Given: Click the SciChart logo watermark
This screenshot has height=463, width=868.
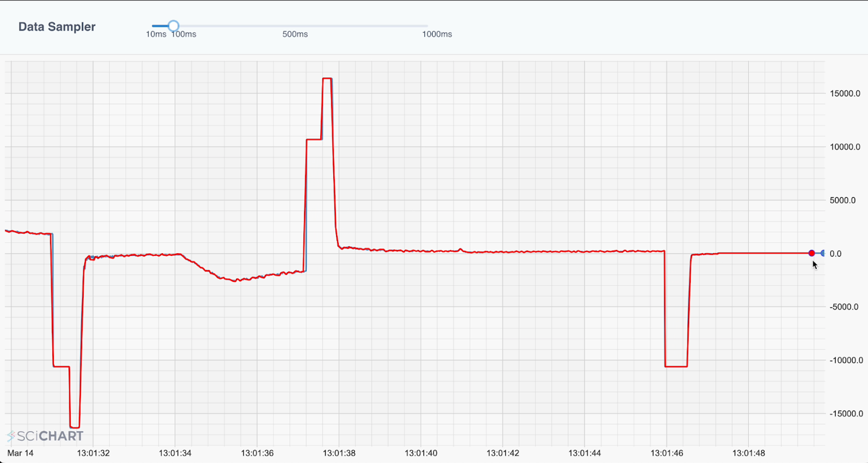Looking at the screenshot, I should [x=46, y=435].
